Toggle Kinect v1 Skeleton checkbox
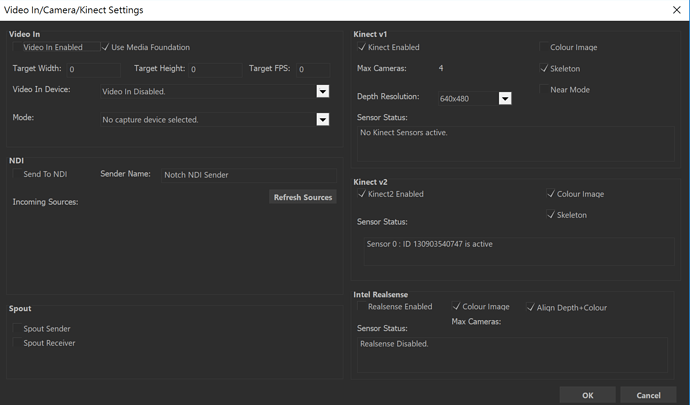The width and height of the screenshot is (690, 405). (544, 68)
